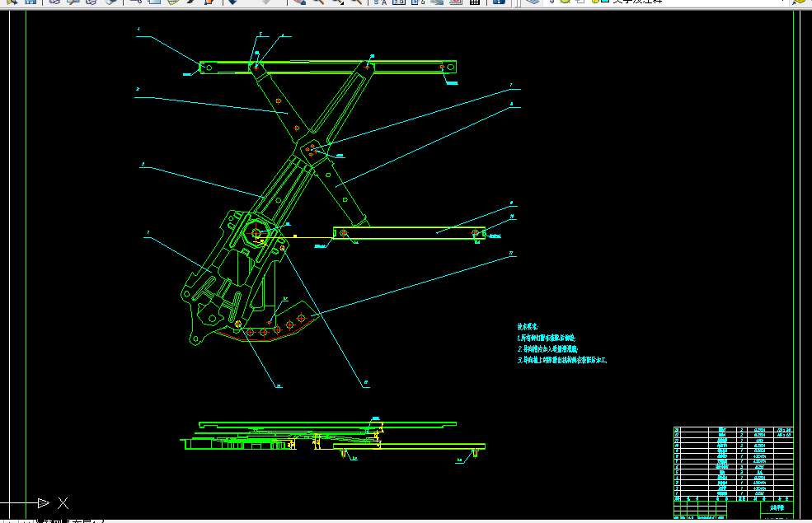Open the blue Help toolbar icon
812x523 pixels.
[499, 2]
